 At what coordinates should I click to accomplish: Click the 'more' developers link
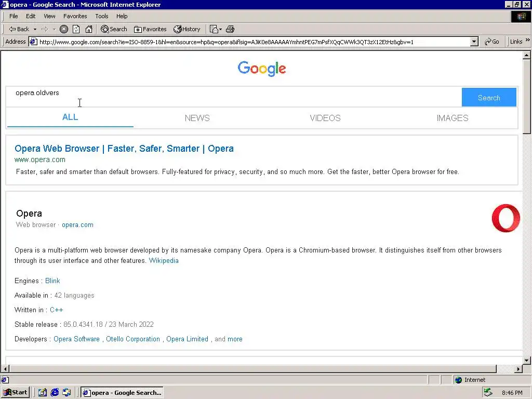[235, 339]
